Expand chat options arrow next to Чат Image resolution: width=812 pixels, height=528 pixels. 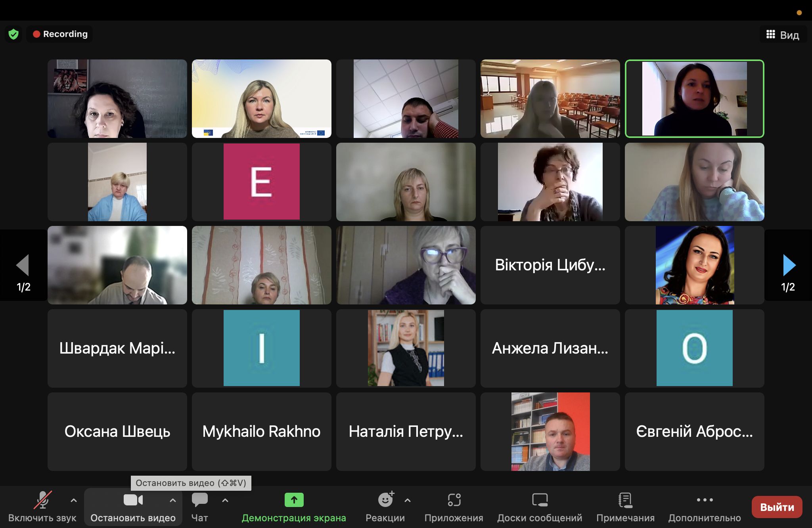point(225,500)
